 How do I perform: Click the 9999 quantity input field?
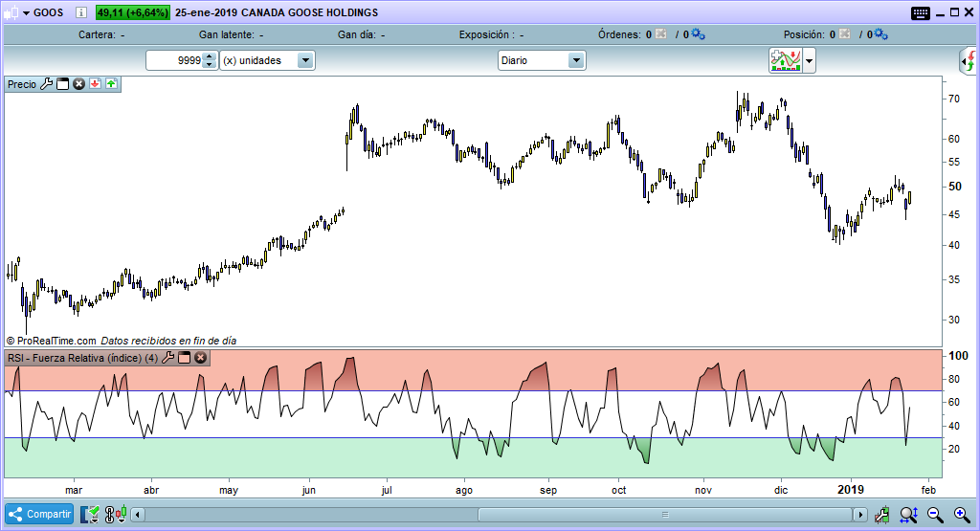[x=174, y=60]
